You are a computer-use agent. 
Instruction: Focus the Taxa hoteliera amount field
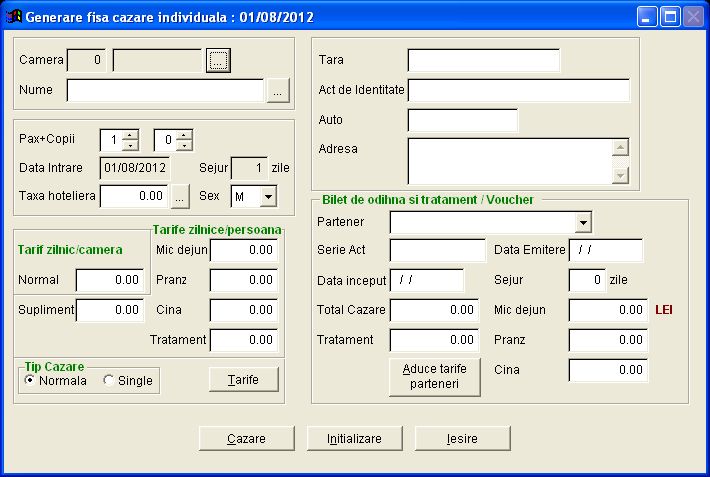(x=134, y=197)
